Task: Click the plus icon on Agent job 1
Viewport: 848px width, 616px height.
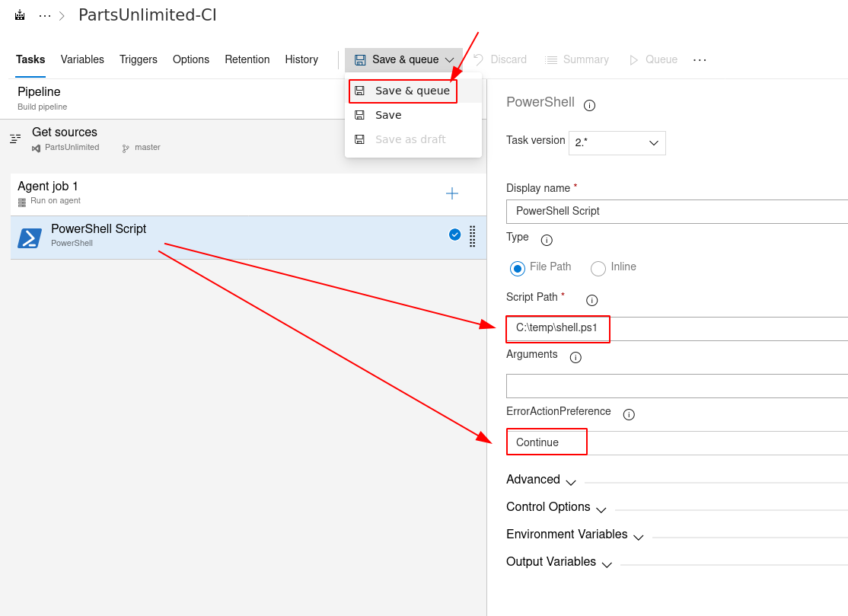Action: pos(452,193)
